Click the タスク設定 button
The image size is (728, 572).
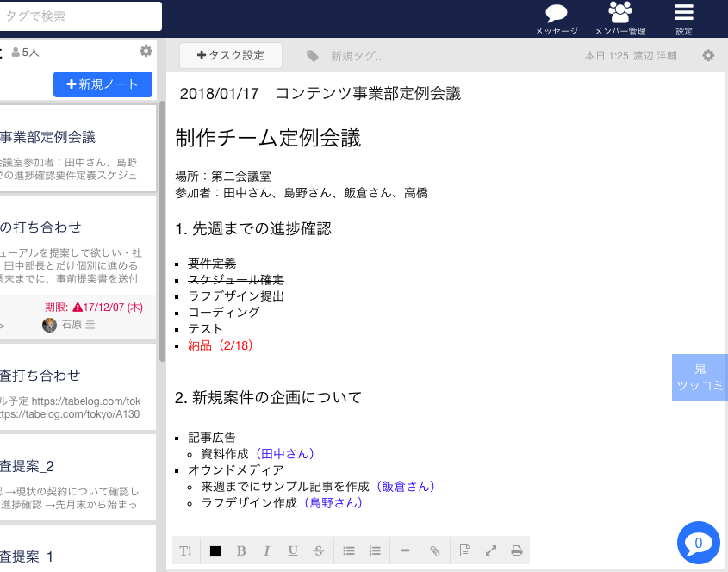coord(231,55)
